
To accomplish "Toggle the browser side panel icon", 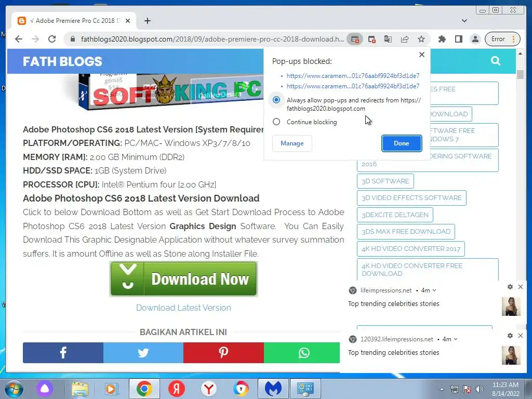I will point(458,39).
